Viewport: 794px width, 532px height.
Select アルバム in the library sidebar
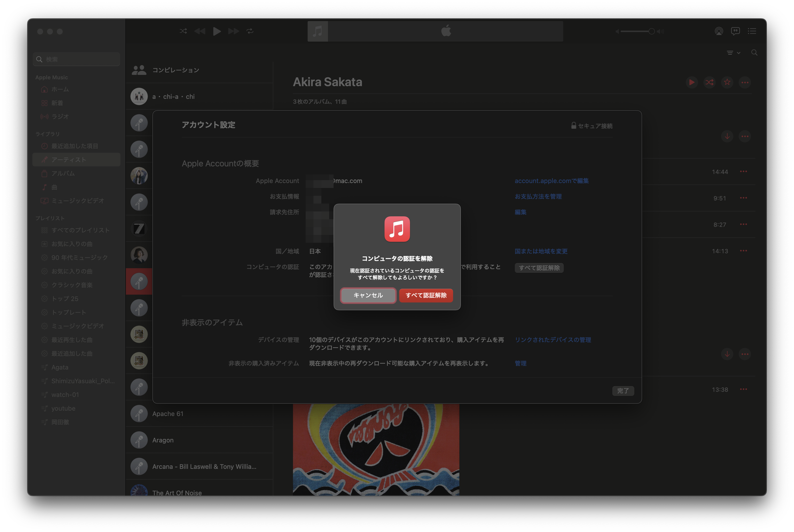point(63,173)
